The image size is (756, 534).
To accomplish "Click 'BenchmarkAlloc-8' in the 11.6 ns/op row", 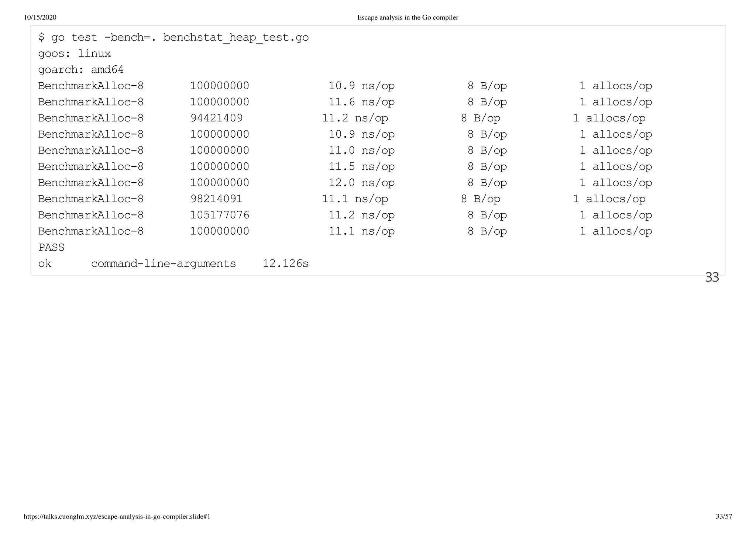I will (91, 102).
